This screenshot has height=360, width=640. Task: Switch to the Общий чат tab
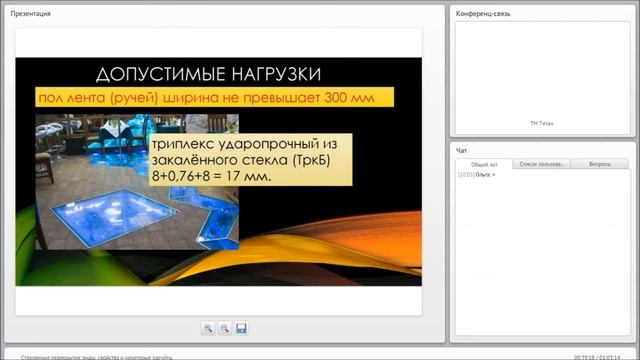[x=484, y=164]
